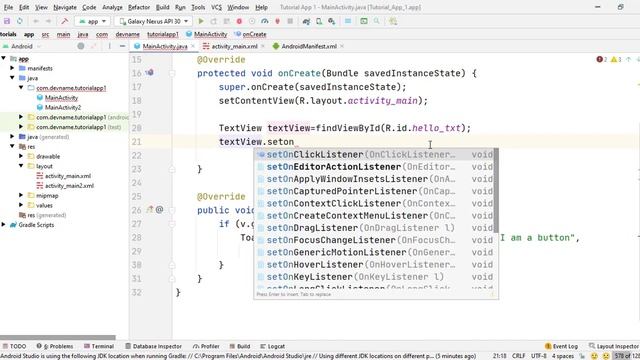Open the File menu
The image size is (640, 360).
coord(8,7)
